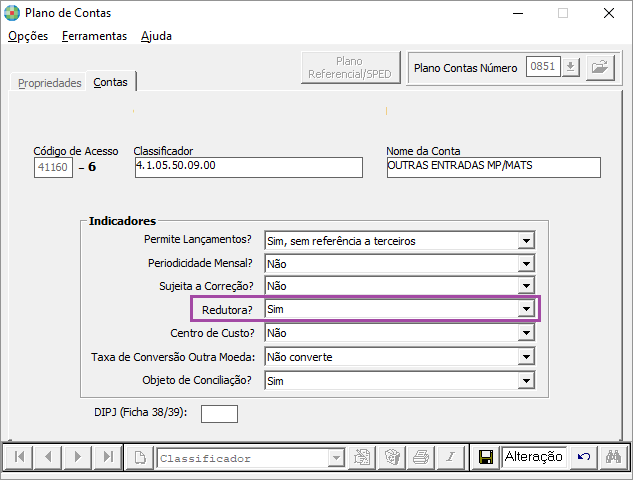Screen dimensions: 633x480
Task: Click the Nome da Conta field
Action: point(493,167)
